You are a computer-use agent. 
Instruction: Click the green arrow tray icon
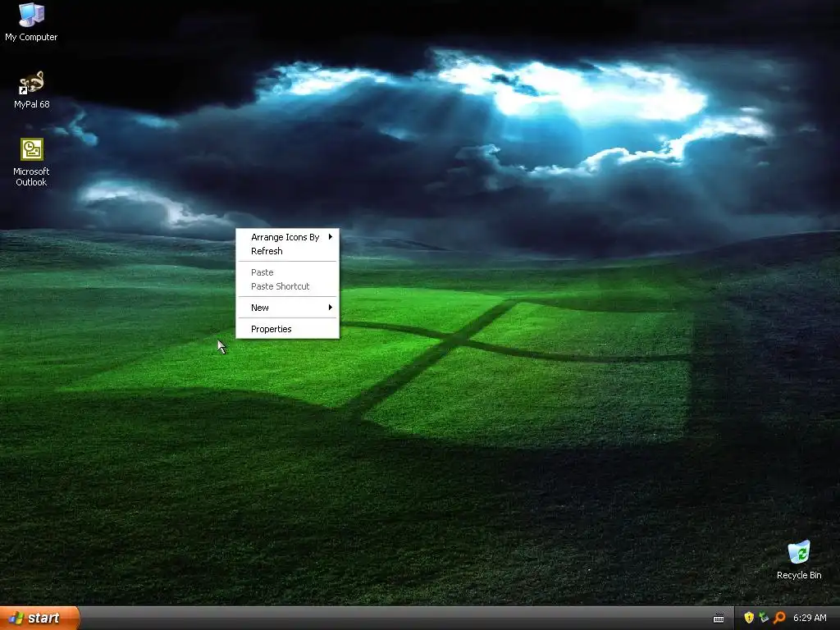(764, 618)
